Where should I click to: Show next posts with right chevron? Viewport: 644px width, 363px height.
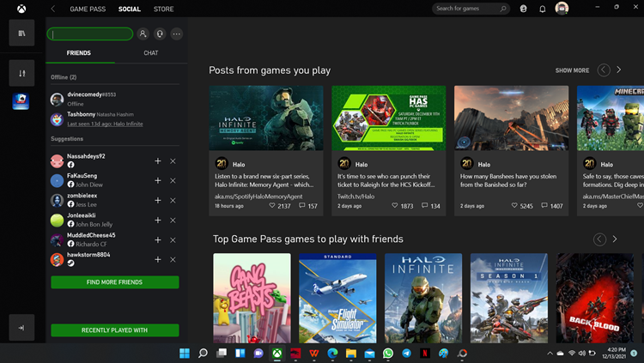619,70
